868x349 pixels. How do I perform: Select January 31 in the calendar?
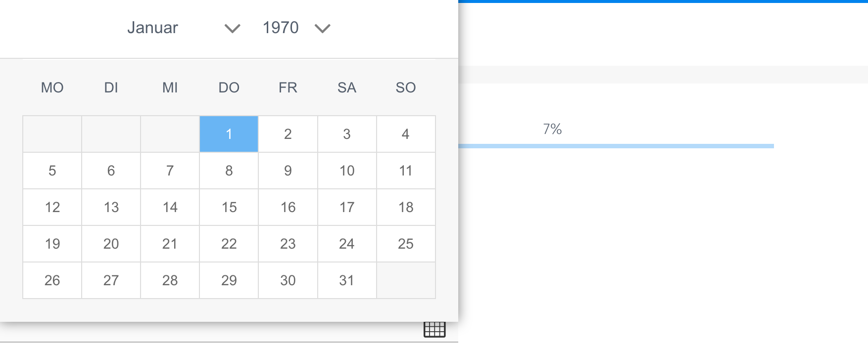[346, 280]
